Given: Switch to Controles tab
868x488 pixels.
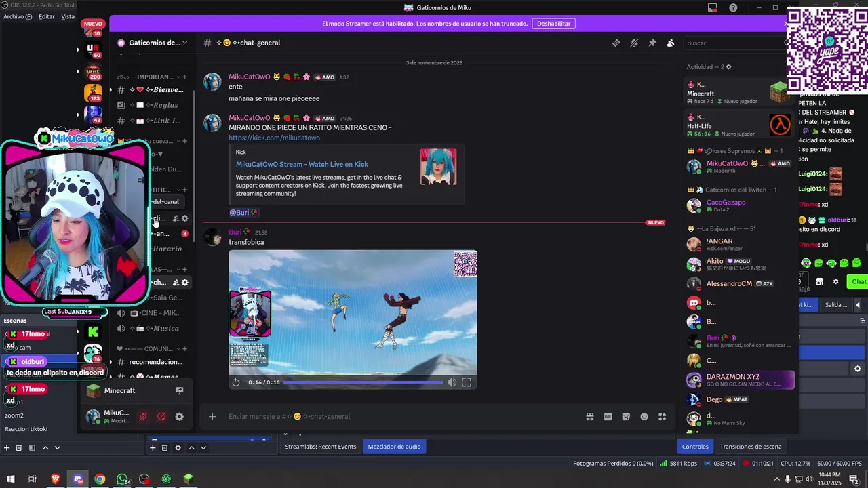Looking at the screenshot, I should (695, 447).
